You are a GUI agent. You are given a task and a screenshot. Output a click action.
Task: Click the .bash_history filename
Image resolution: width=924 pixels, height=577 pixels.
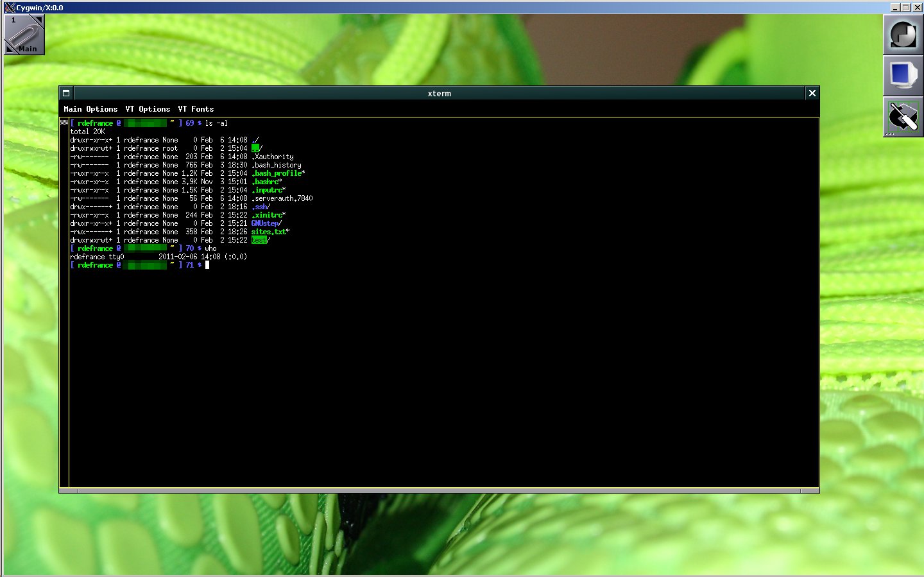coord(276,165)
